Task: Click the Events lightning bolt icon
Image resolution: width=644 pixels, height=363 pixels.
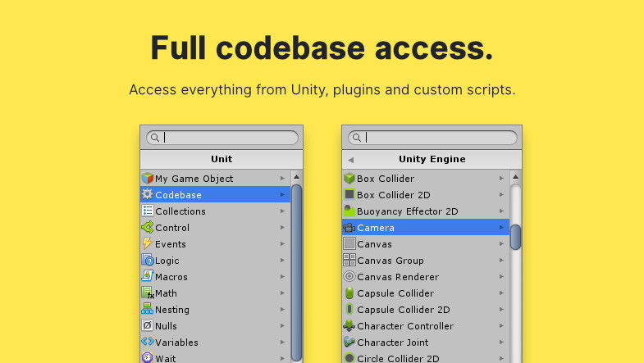Action: tap(147, 244)
